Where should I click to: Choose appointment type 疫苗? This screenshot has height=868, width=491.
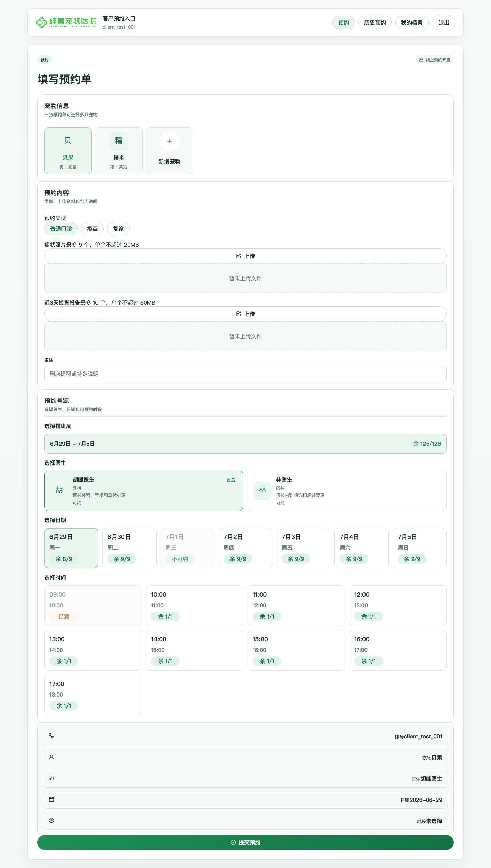92,229
